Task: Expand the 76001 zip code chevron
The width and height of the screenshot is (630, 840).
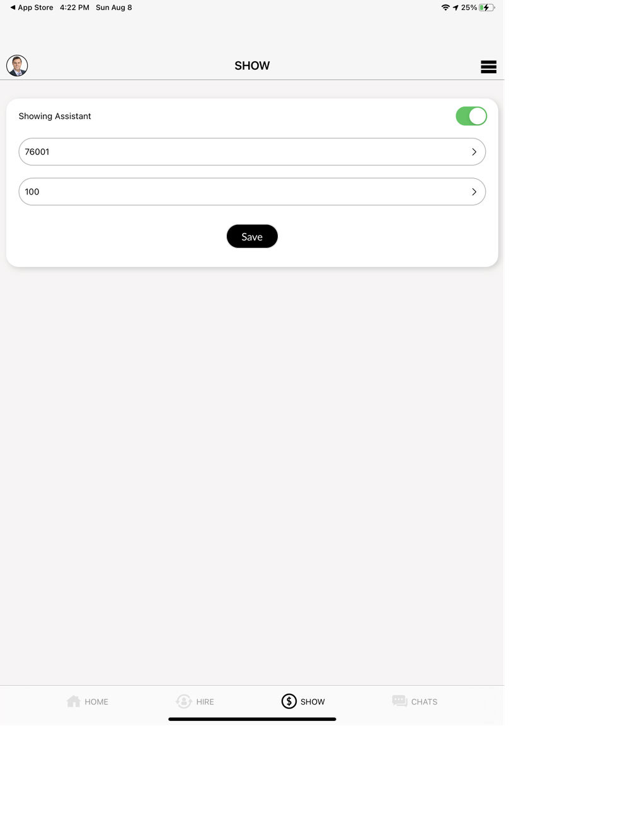Action: pos(474,152)
